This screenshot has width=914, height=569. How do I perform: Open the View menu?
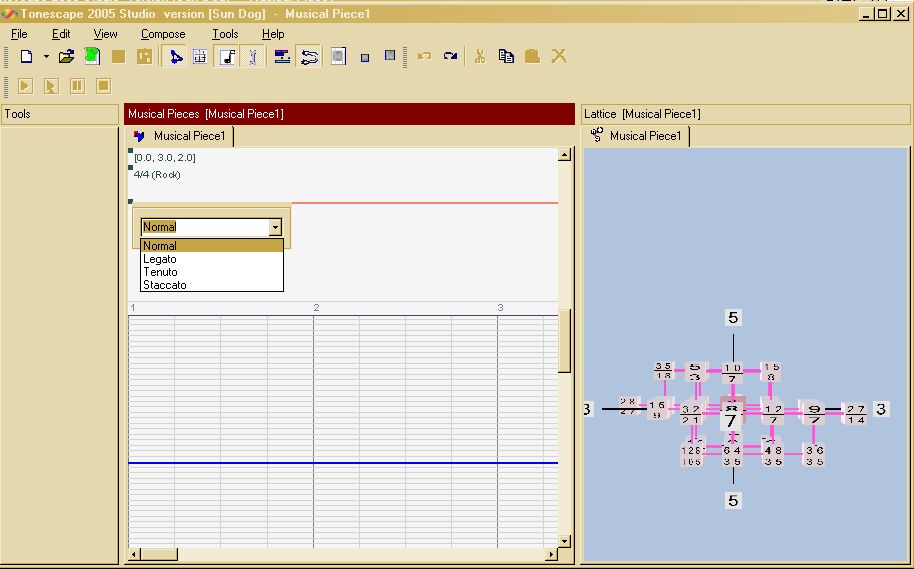click(106, 34)
